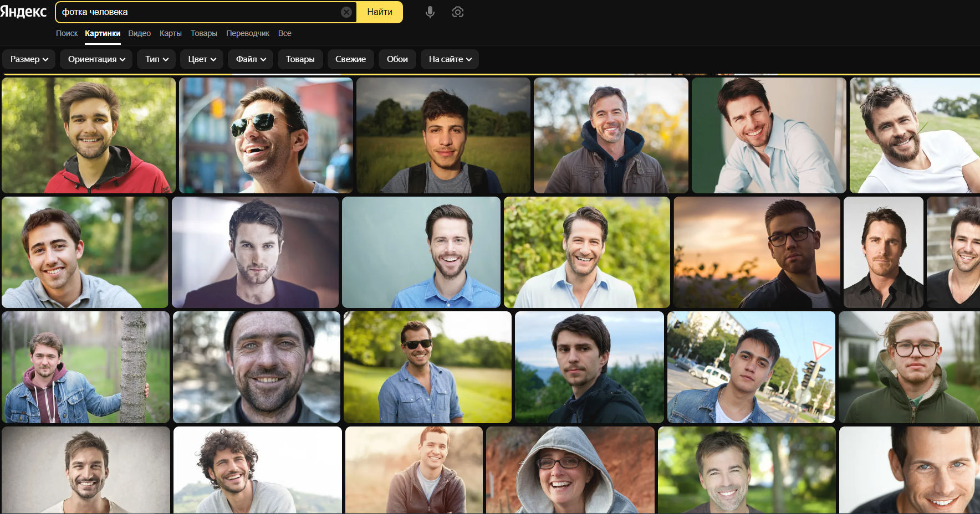Open photo of curly-haired laughing man
This screenshot has height=514, width=980.
(258, 470)
